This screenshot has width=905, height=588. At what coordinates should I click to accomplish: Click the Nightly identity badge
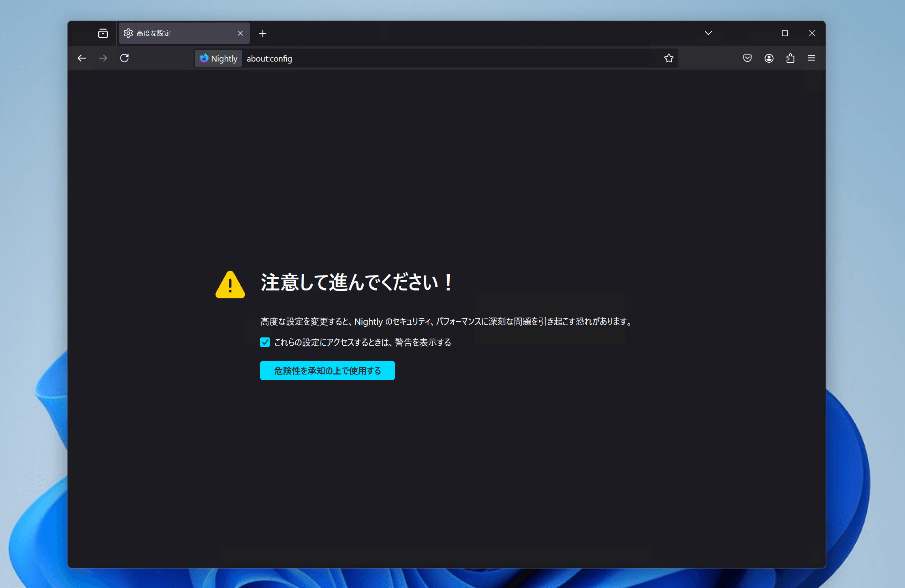tap(218, 58)
